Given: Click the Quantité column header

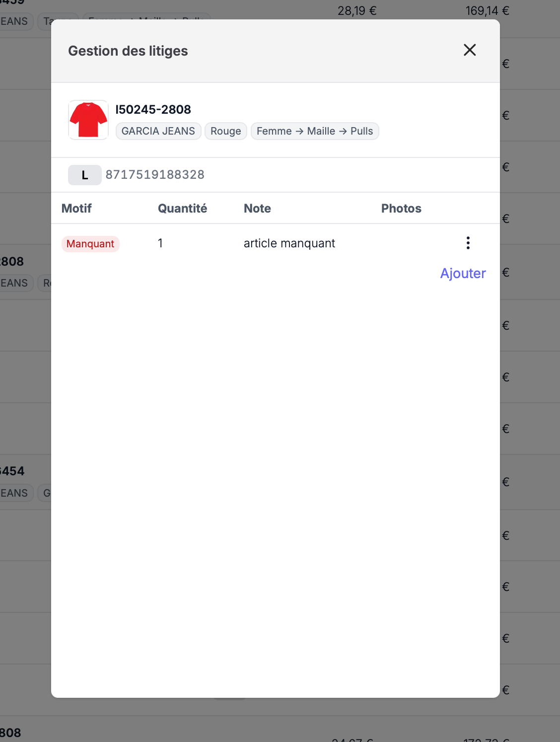Looking at the screenshot, I should tap(182, 209).
